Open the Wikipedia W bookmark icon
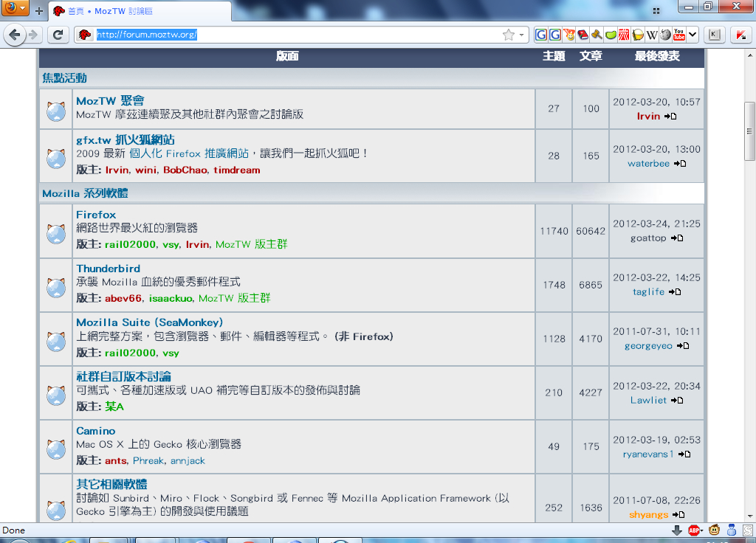The width and height of the screenshot is (756, 543). [x=652, y=35]
